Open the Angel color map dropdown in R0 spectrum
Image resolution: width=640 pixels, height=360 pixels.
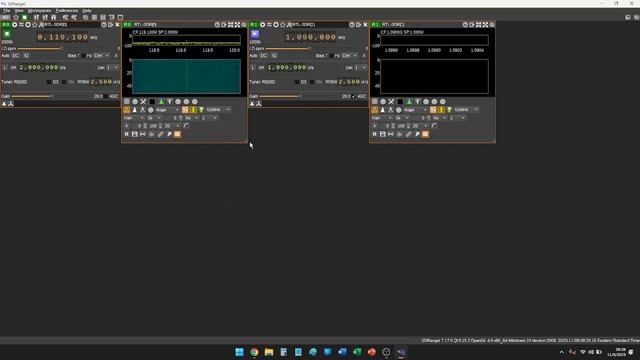point(167,110)
